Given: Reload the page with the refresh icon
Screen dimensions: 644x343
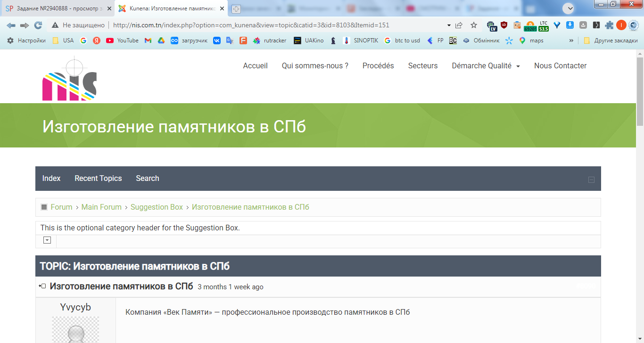Looking at the screenshot, I should [38, 25].
